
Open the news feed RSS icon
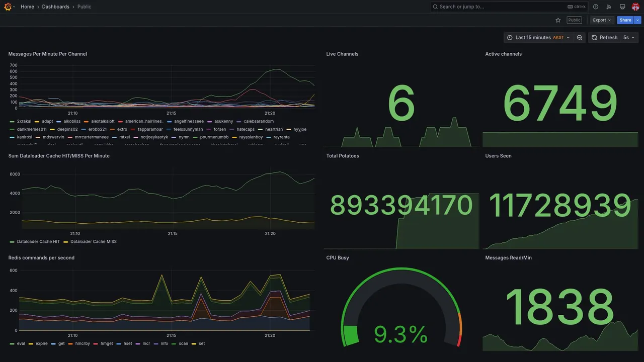[609, 7]
